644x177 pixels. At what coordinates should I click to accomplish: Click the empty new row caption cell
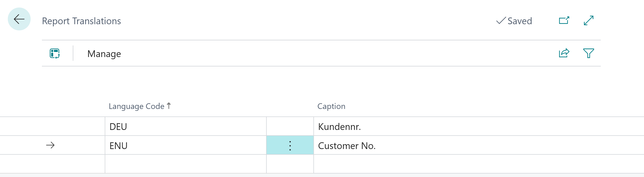pyautogui.click(x=478, y=164)
